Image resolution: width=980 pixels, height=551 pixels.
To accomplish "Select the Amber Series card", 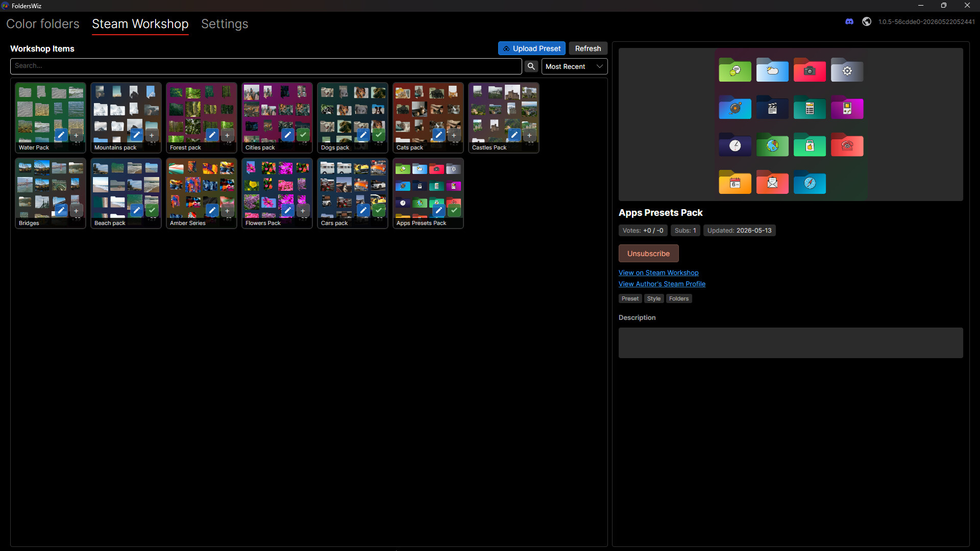I will pyautogui.click(x=202, y=193).
